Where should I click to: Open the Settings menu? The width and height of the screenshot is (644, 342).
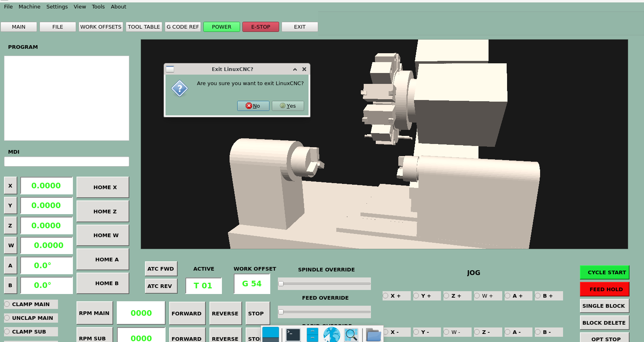(x=57, y=7)
